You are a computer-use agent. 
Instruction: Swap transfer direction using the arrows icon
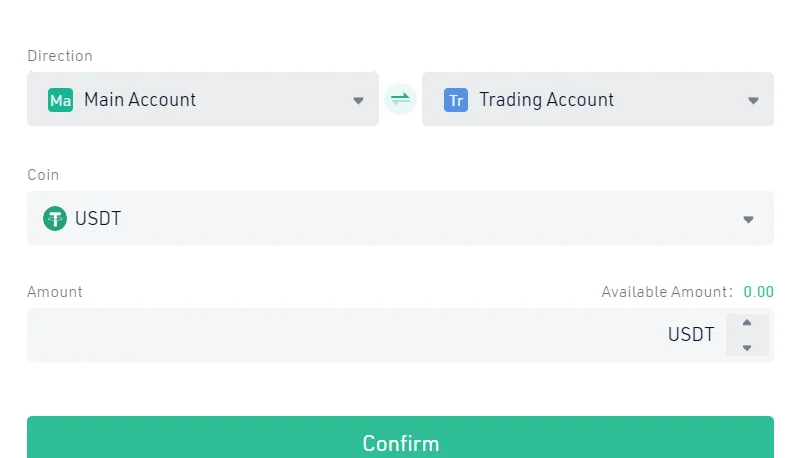tap(401, 99)
